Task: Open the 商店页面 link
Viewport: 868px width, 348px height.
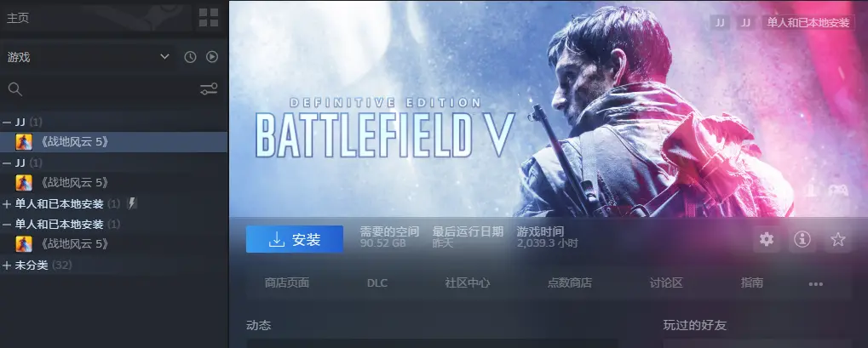Action: click(287, 283)
